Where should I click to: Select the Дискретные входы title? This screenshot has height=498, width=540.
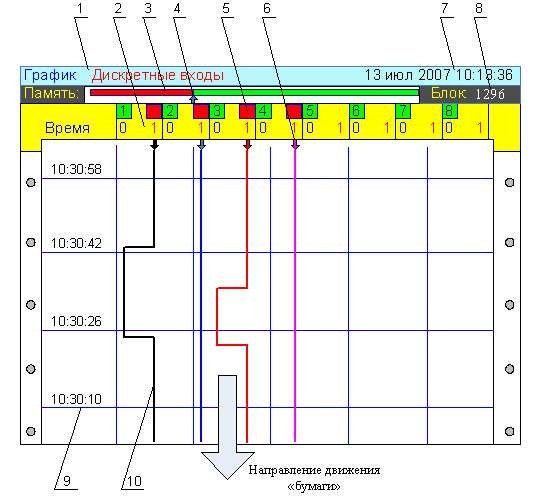click(x=158, y=75)
